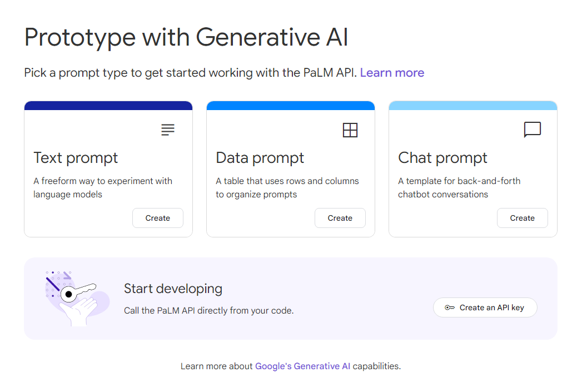Click the Create an API key button
The height and width of the screenshot is (392, 582).
coord(485,307)
